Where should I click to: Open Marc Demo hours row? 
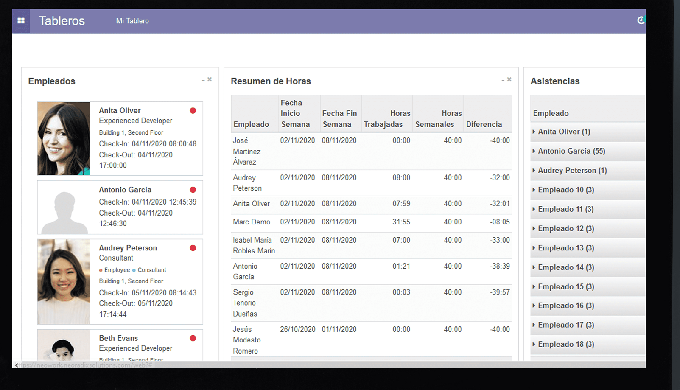click(x=371, y=222)
